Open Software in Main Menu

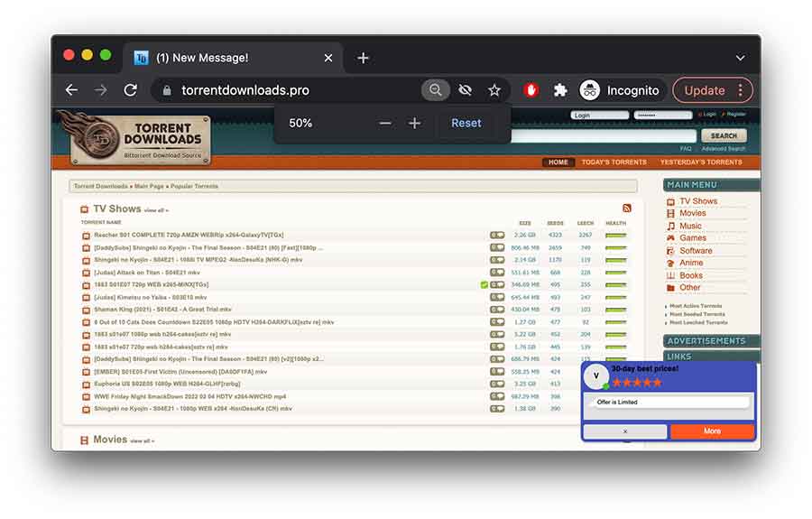click(696, 251)
